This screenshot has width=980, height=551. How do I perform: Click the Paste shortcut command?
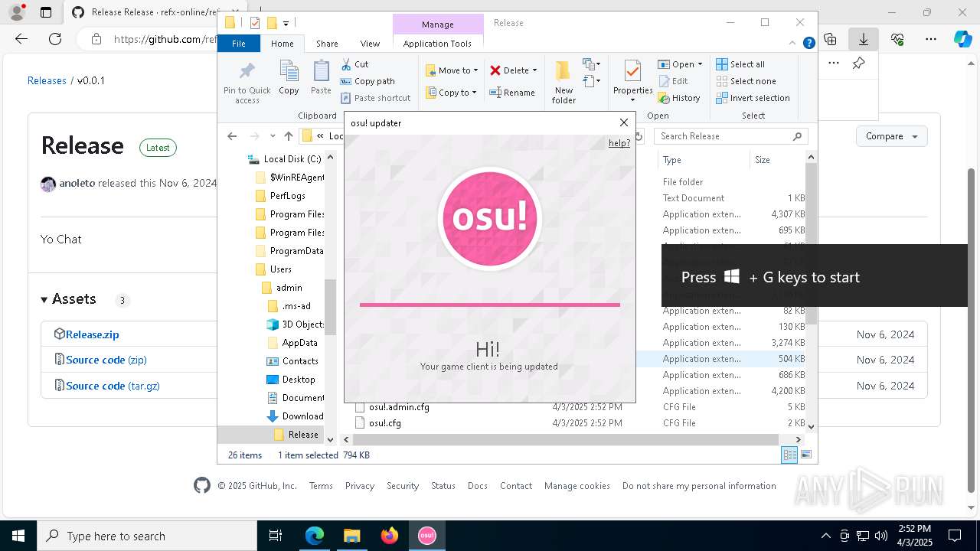pos(376,98)
